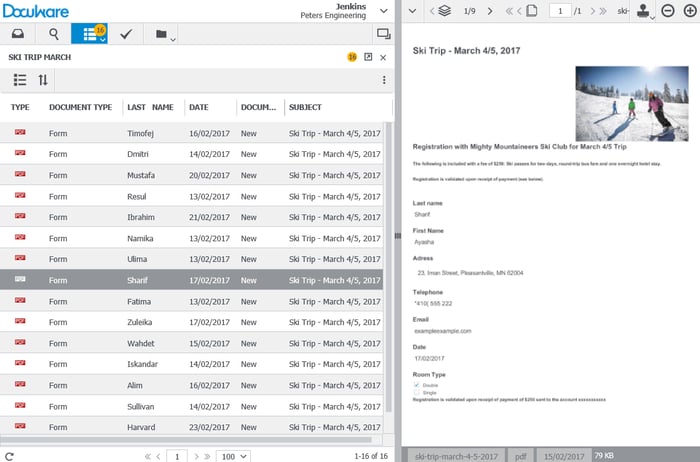
Task: Zoom out of the document viewer
Action: click(667, 11)
